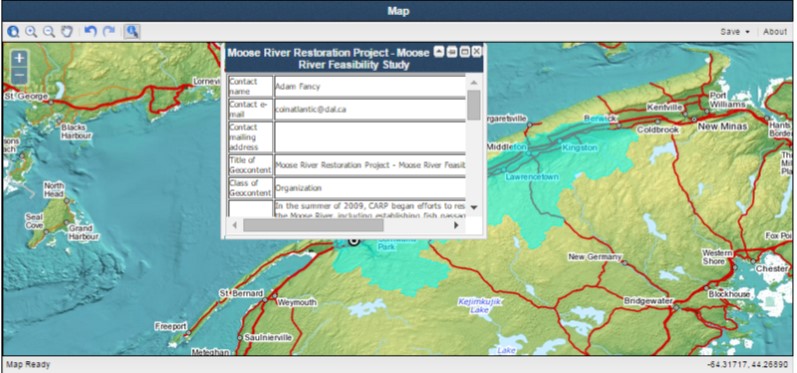Screen dimensions: 797x373
Task: Select the zoom in magnifier tool
Action: [31, 32]
